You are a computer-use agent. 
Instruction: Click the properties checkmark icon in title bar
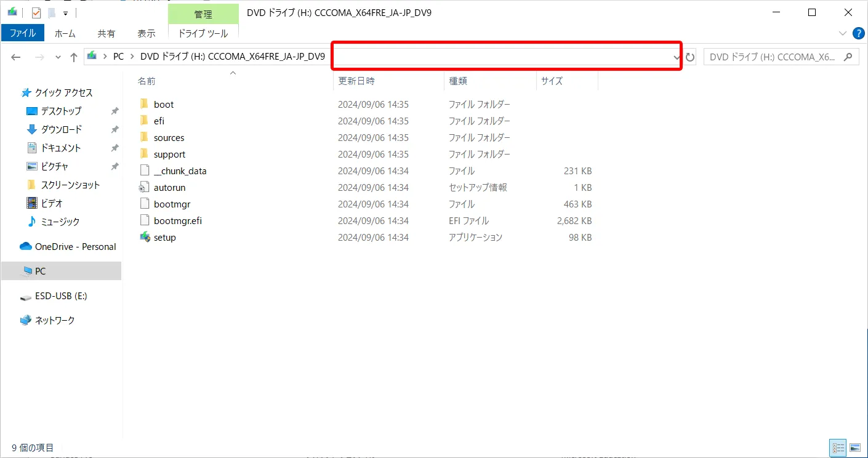(36, 12)
